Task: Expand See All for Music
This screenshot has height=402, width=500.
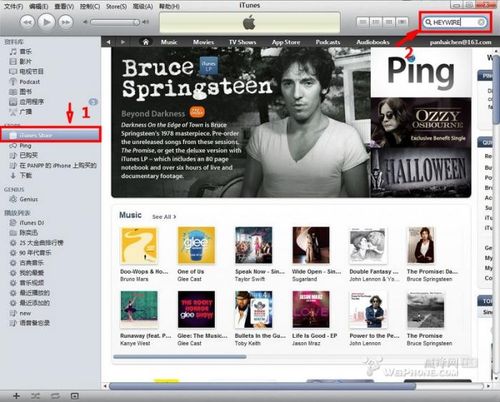Action: tap(164, 217)
